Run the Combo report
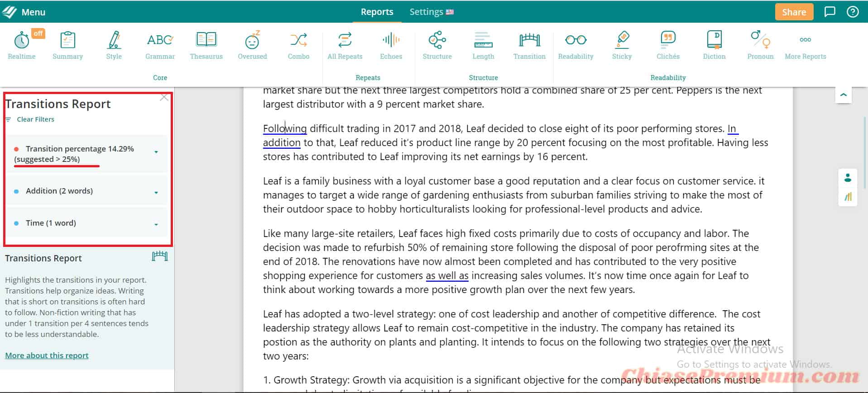 coord(298,45)
